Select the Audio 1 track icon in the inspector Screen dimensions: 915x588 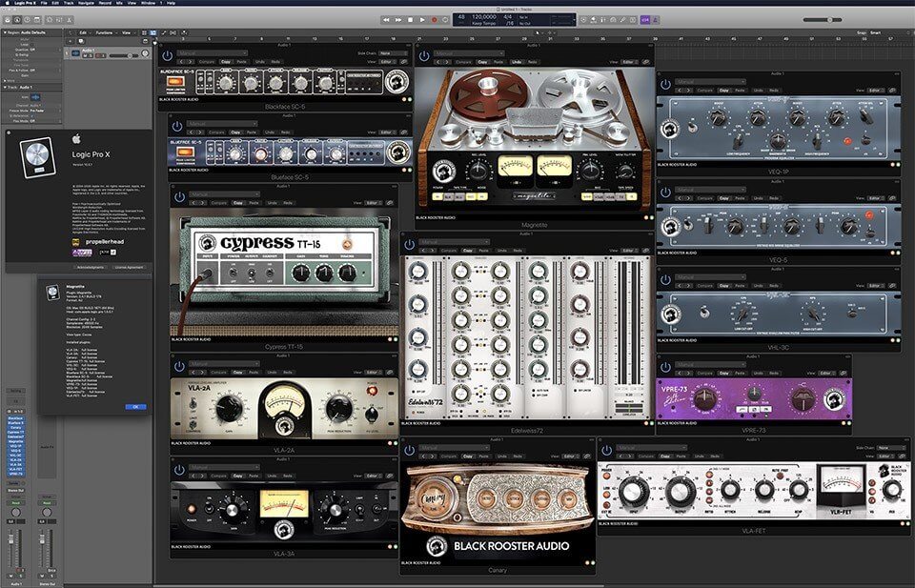[35, 97]
